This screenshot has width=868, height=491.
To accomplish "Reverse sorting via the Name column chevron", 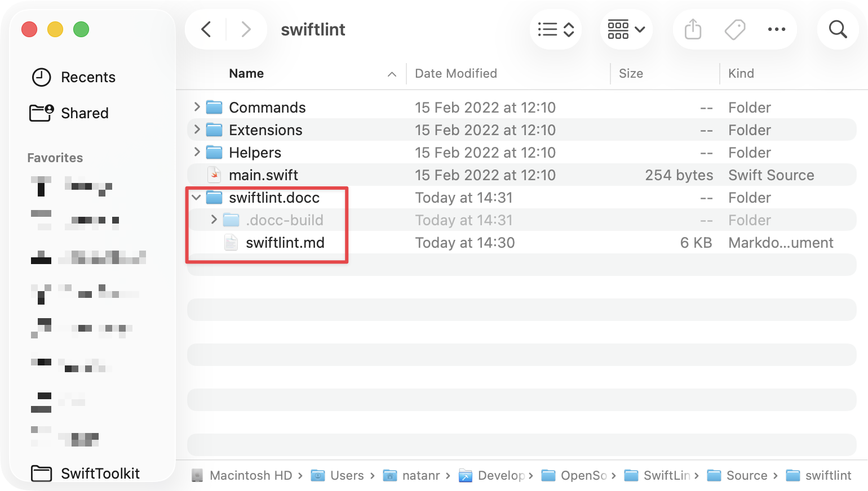I will [x=392, y=73].
